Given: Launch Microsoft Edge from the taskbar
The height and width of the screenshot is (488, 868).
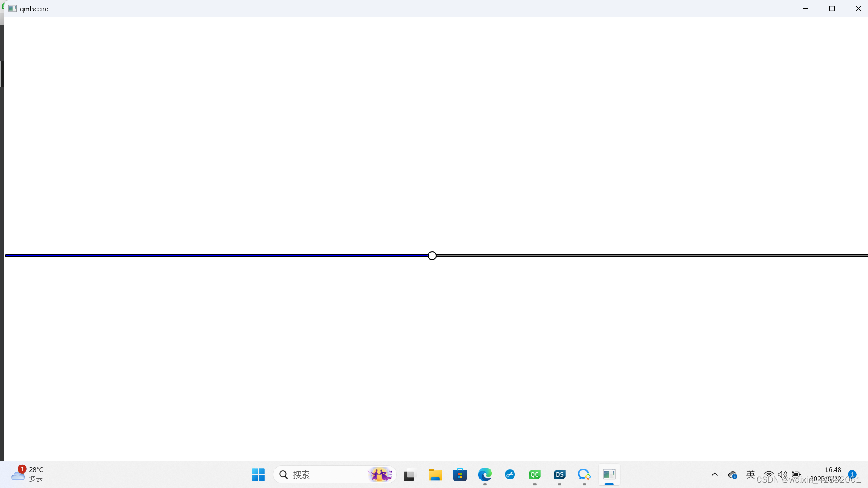Looking at the screenshot, I should pyautogui.click(x=485, y=474).
